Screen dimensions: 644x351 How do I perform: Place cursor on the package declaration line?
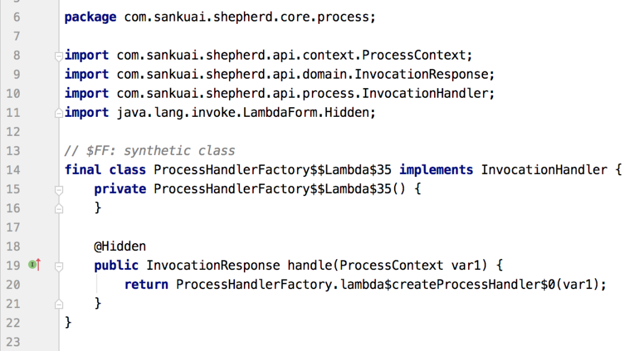(220, 17)
